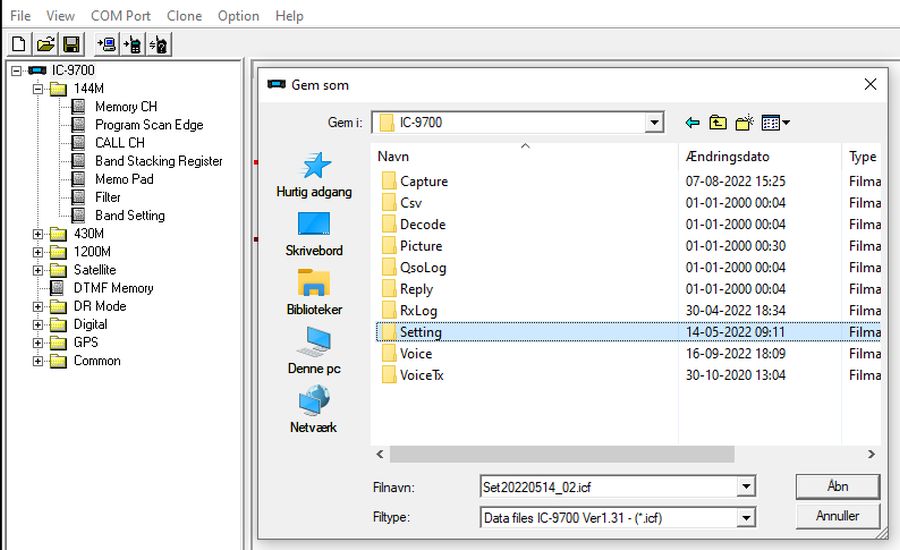This screenshot has height=550, width=900.
Task: Collapse the 144M tree folder
Action: [38, 88]
